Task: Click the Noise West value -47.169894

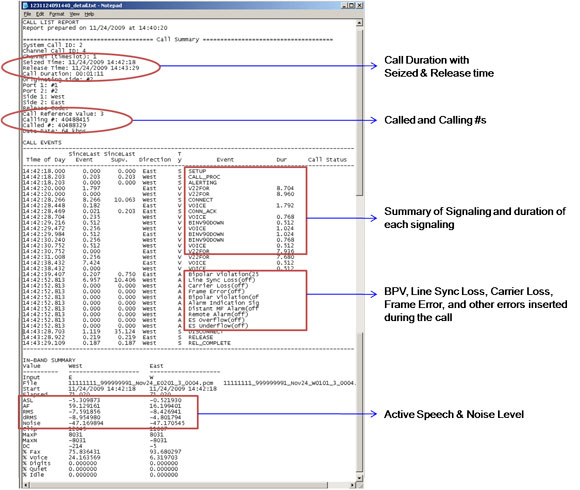Action: (x=86, y=423)
